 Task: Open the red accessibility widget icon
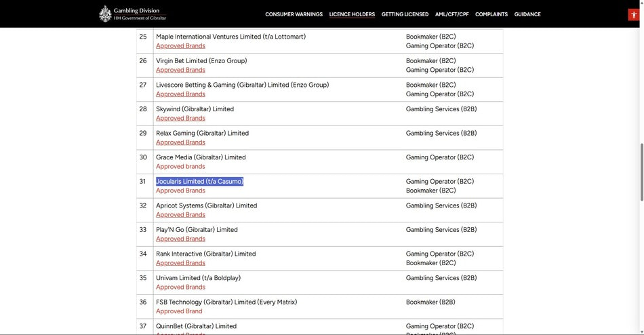pos(634,15)
